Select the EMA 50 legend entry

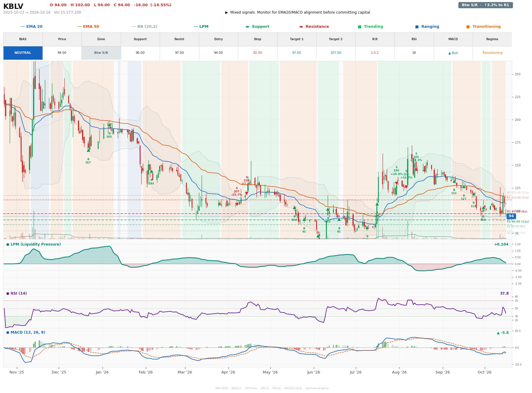tap(88, 27)
